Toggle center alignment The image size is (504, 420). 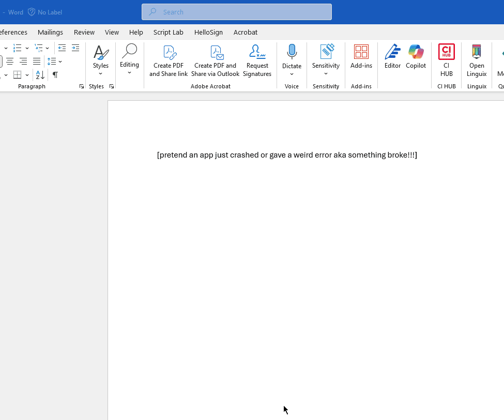[10, 61]
